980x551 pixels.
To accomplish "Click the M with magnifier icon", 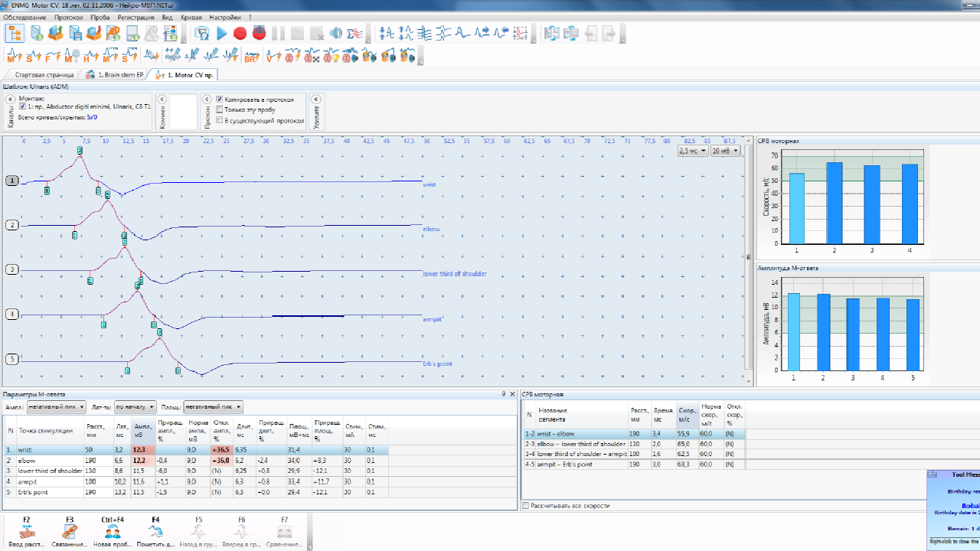I will pyautogui.click(x=71, y=55).
